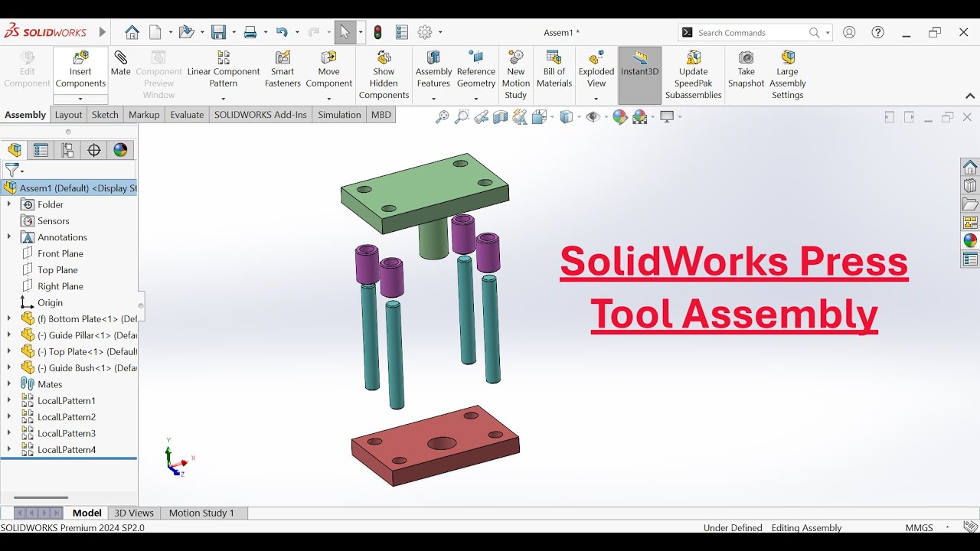Expand Assembly Features dropdown

pyautogui.click(x=434, y=99)
